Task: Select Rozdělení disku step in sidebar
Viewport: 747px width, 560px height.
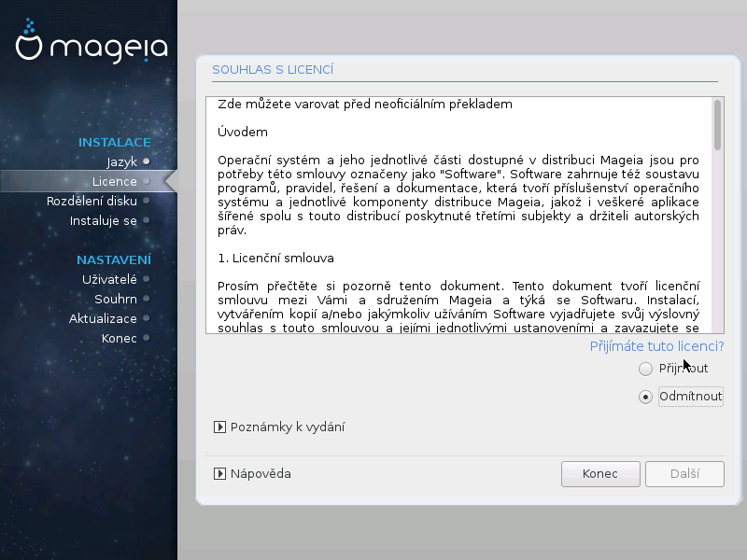Action: tap(92, 201)
